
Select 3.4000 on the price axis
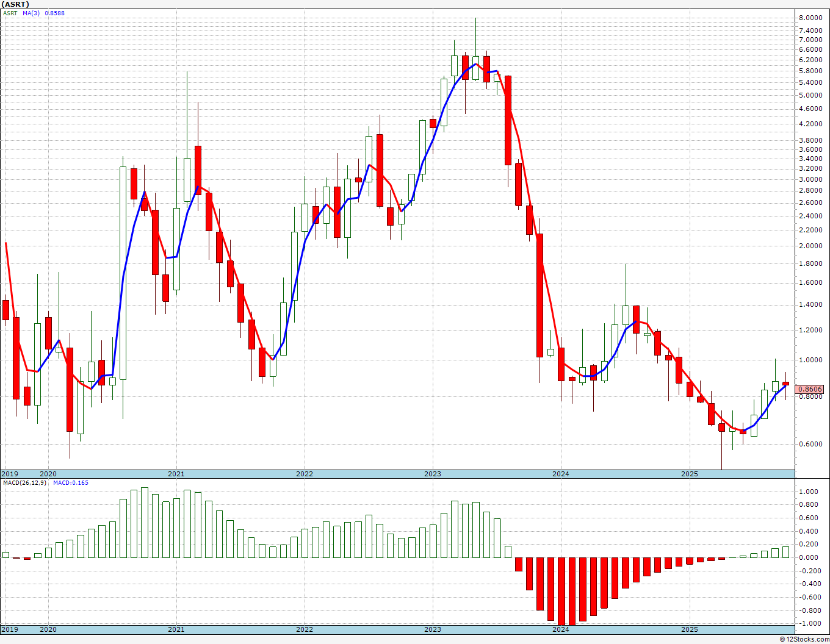810,159
